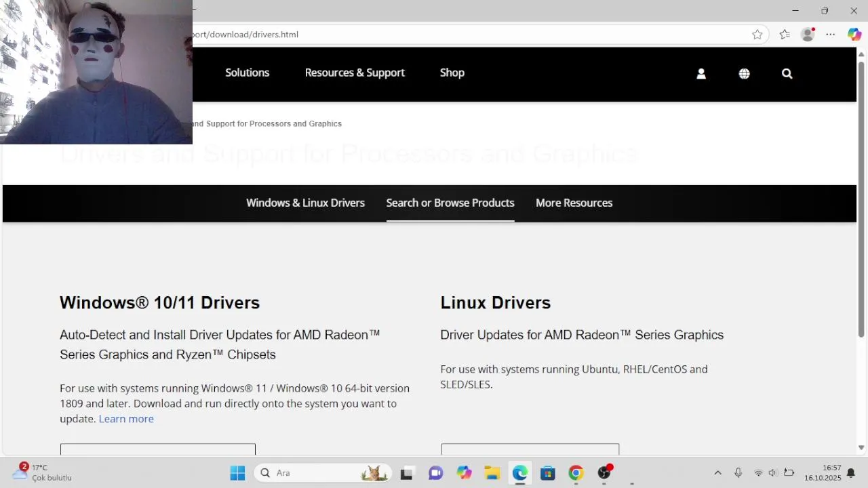This screenshot has width=868, height=488.
Task: Open Microsoft Store from taskbar
Action: point(548,473)
